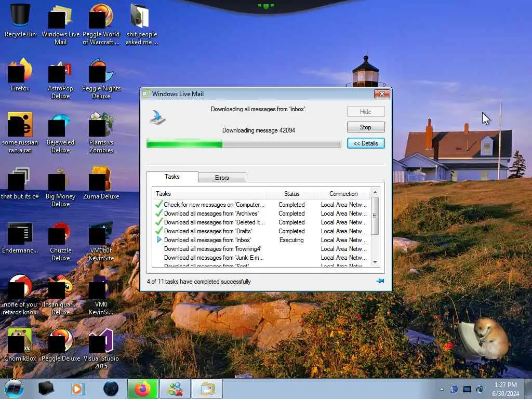Select Peggle Deluxe desktop icon
The width and height of the screenshot is (532, 399).
[x=60, y=345]
